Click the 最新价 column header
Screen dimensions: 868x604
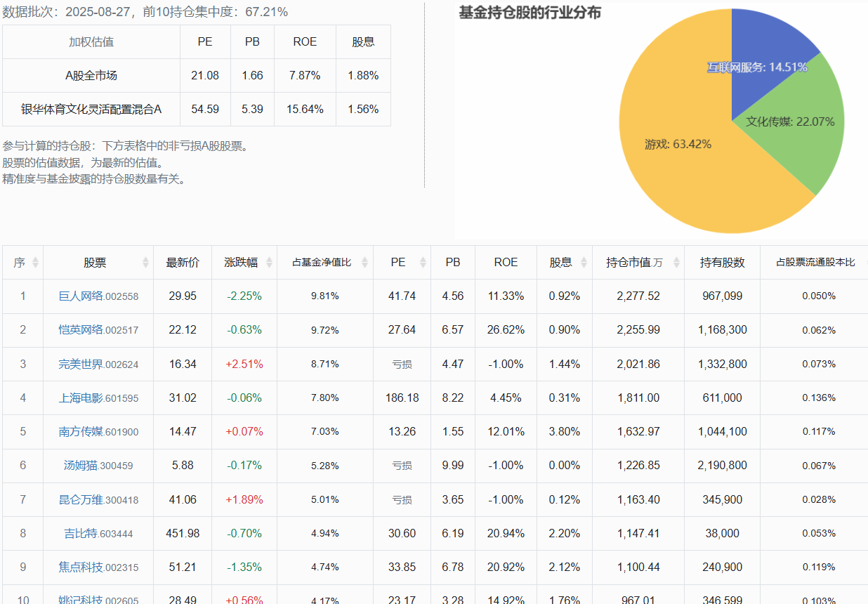pyautogui.click(x=183, y=263)
